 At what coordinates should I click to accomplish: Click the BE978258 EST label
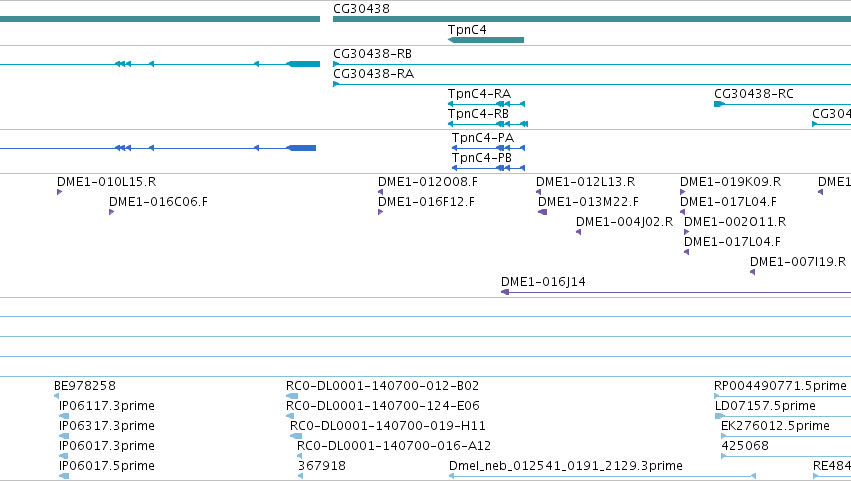85,386
